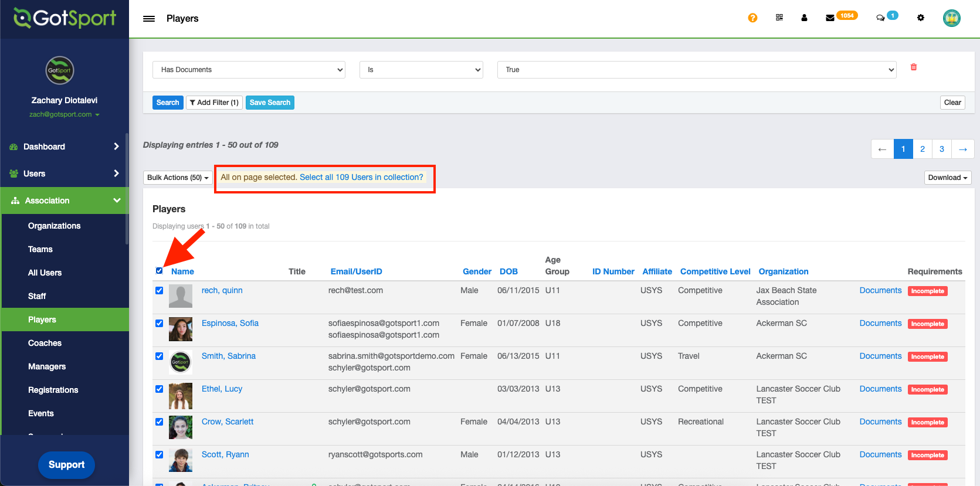Click the Save Search button
Image resolution: width=980 pixels, height=486 pixels.
click(270, 103)
